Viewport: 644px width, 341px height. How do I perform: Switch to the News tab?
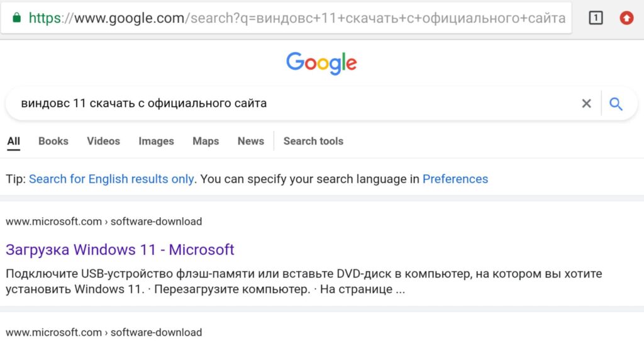[x=250, y=141]
